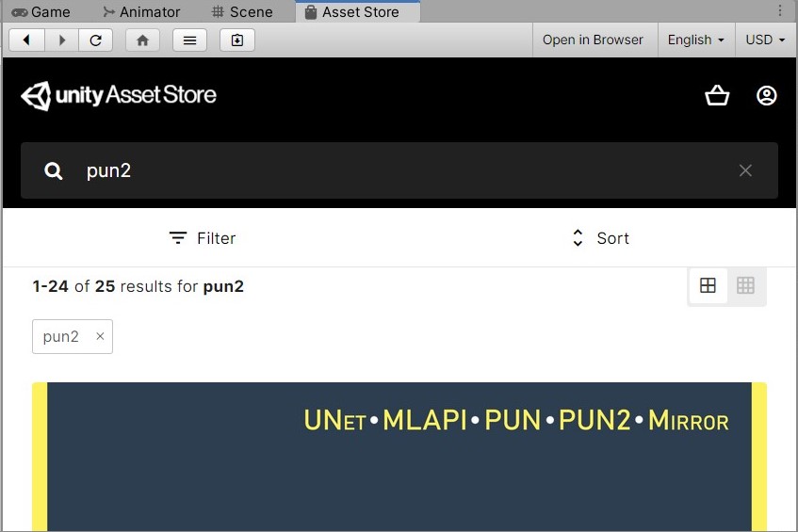This screenshot has height=532, width=798.
Task: Open the English language dropdown
Action: [695, 40]
